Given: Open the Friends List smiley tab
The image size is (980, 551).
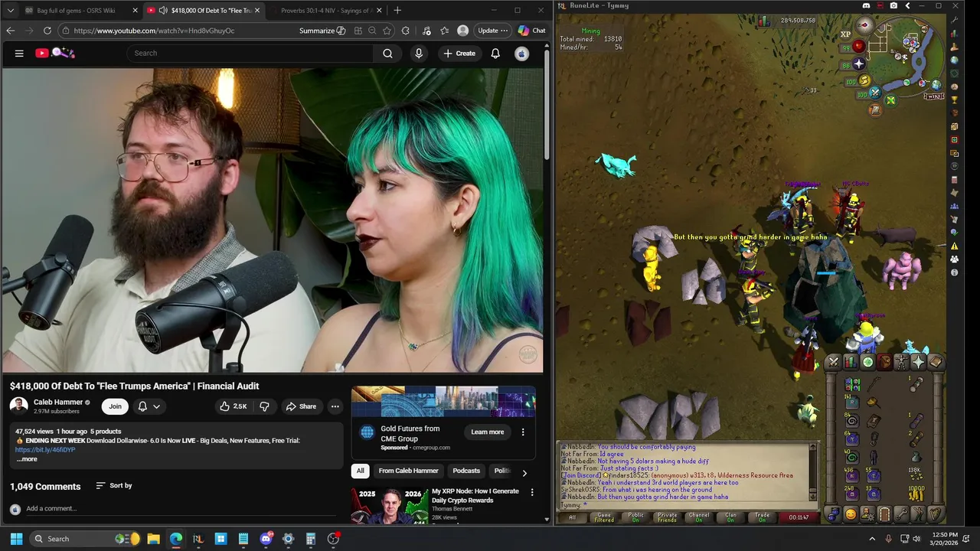Looking at the screenshot, I should (x=851, y=514).
